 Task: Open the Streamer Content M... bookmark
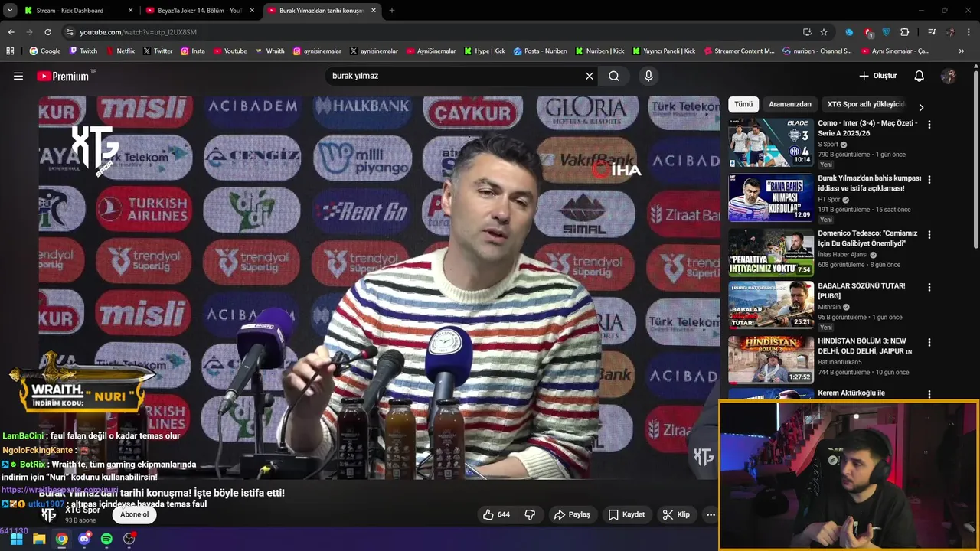pos(738,51)
